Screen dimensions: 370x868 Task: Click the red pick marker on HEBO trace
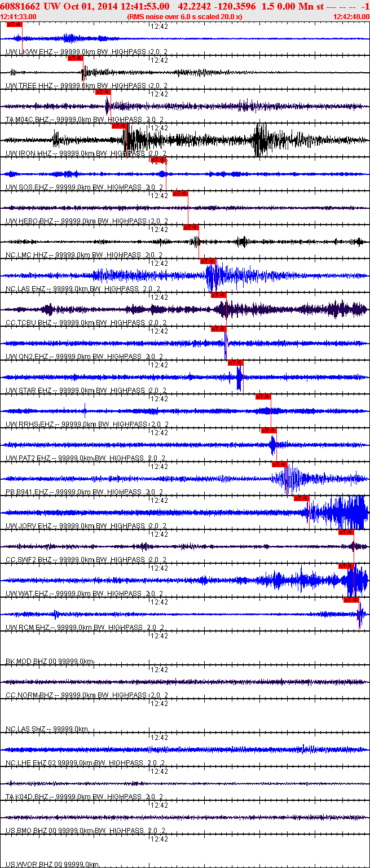(180, 194)
